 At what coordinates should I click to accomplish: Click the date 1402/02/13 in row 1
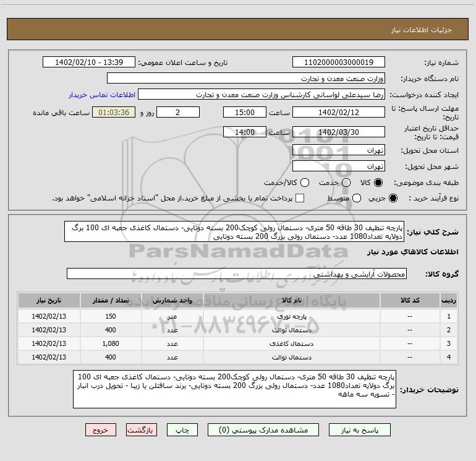tap(49, 316)
